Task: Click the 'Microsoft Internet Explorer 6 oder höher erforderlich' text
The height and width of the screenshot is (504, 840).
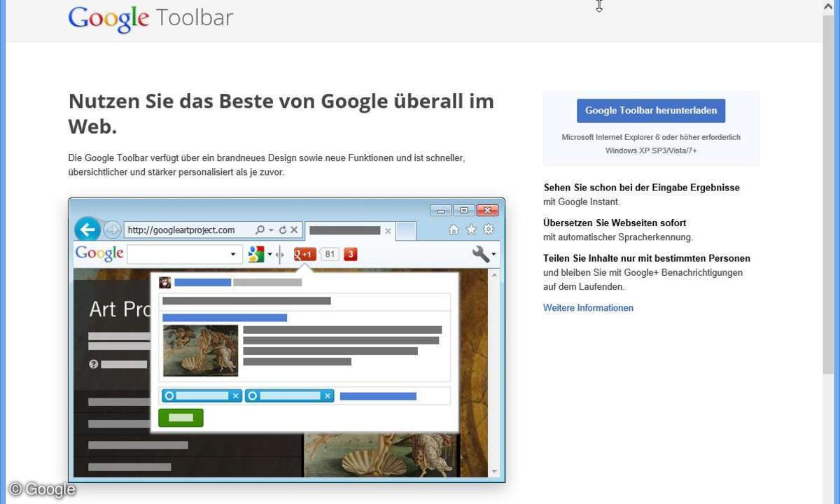Action: pyautogui.click(x=651, y=137)
